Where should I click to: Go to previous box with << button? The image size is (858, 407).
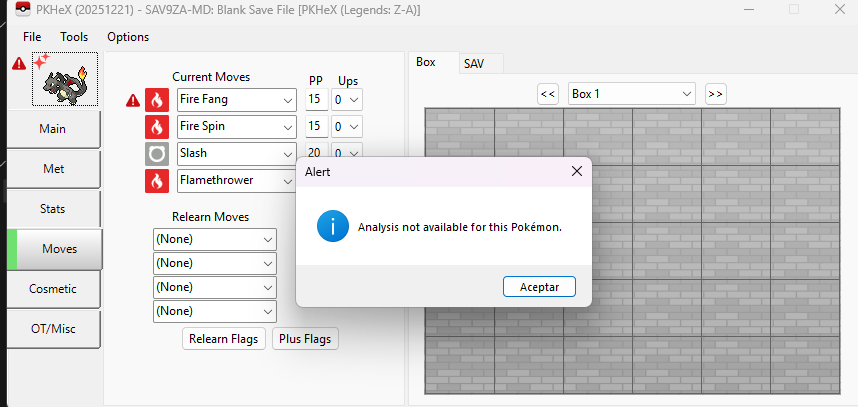547,94
